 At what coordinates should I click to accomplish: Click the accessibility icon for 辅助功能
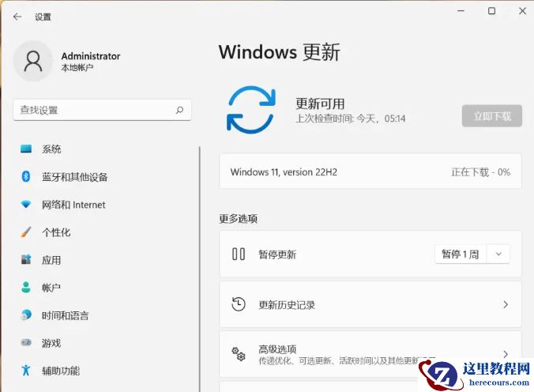click(26, 370)
